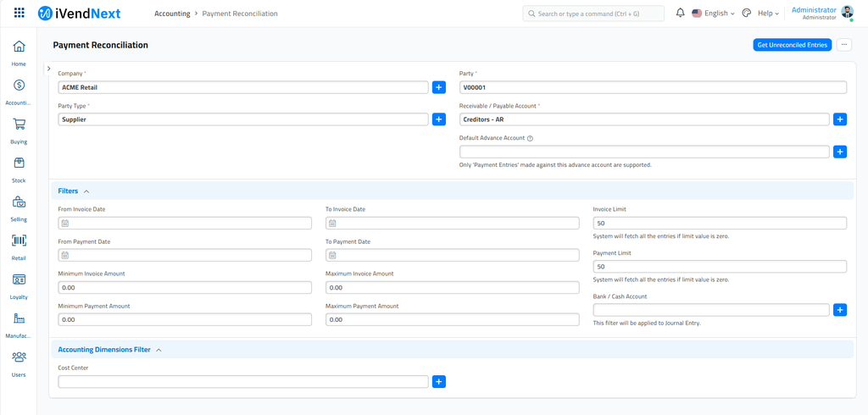This screenshot has width=868, height=415.
Task: Click Get Unreconciled Entries button
Action: click(x=793, y=45)
